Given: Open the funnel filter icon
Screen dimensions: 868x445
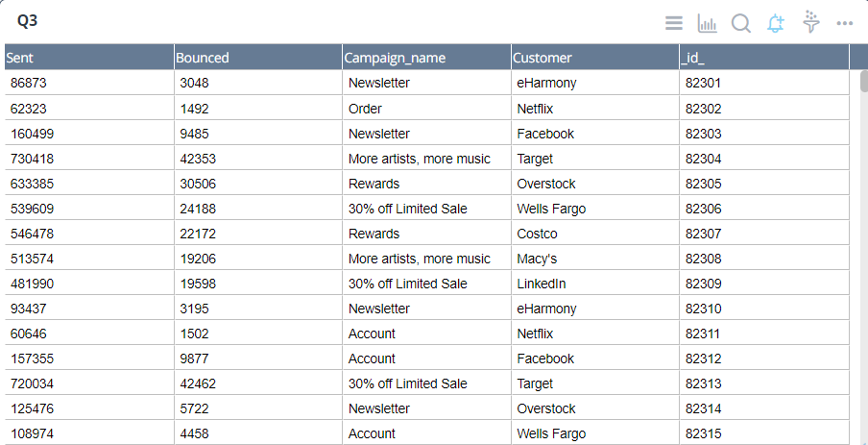Looking at the screenshot, I should (x=811, y=22).
